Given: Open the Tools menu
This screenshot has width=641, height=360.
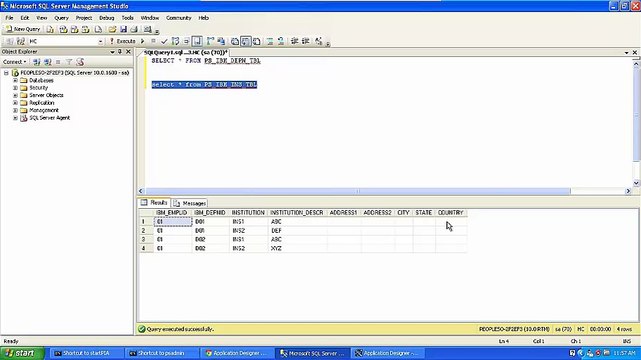Looking at the screenshot, I should 128,18.
